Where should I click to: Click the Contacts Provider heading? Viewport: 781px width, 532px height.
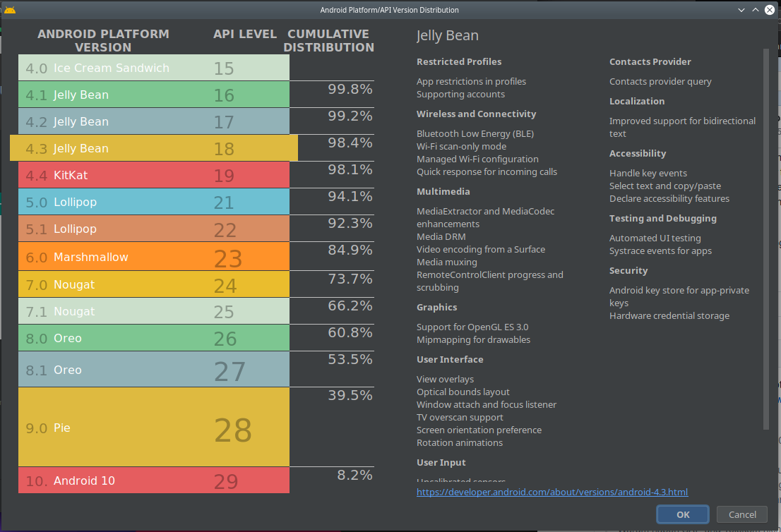click(650, 61)
